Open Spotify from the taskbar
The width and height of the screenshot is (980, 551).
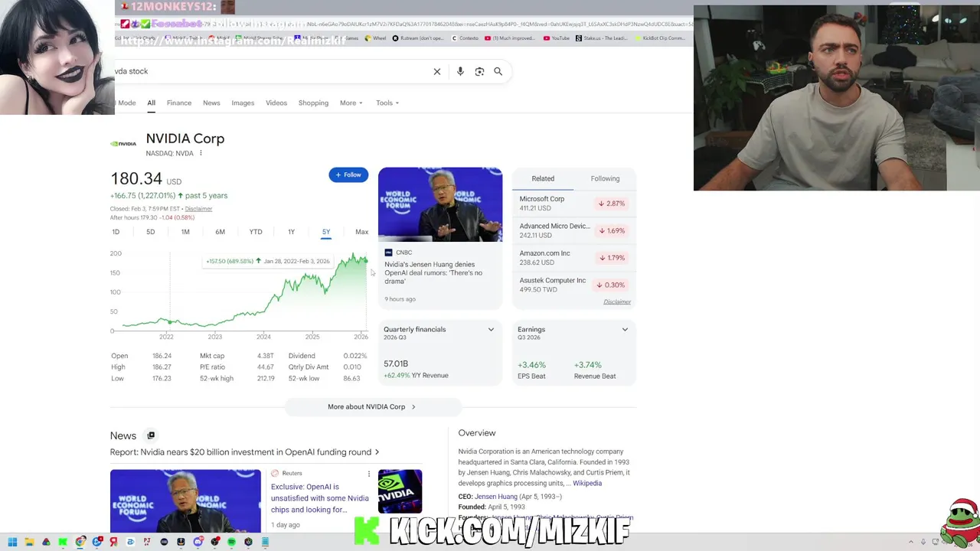231,542
